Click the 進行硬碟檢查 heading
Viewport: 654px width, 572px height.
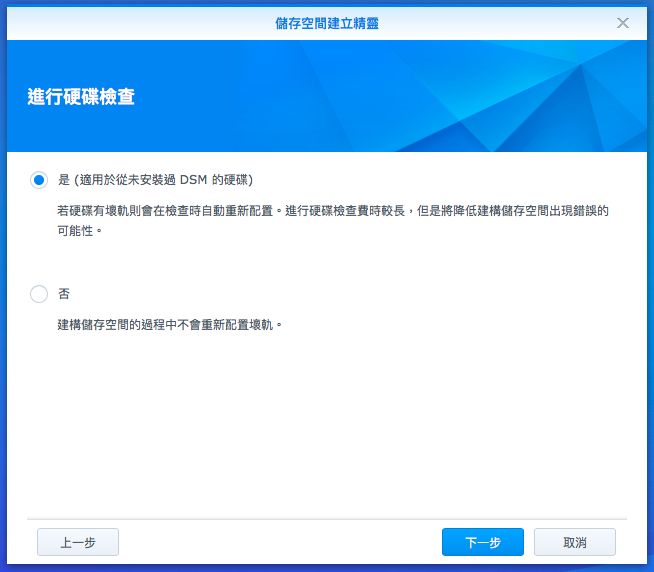point(81,97)
